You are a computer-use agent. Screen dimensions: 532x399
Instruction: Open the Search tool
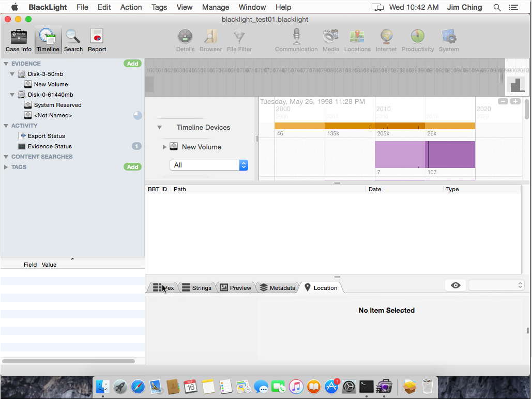click(73, 40)
